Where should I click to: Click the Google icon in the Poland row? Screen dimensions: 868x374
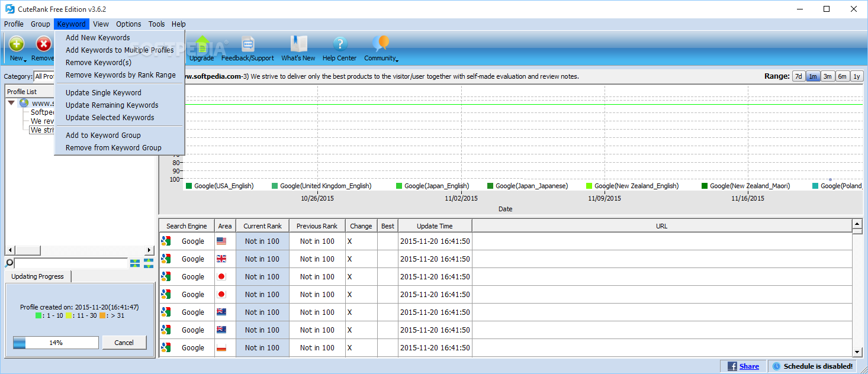166,348
